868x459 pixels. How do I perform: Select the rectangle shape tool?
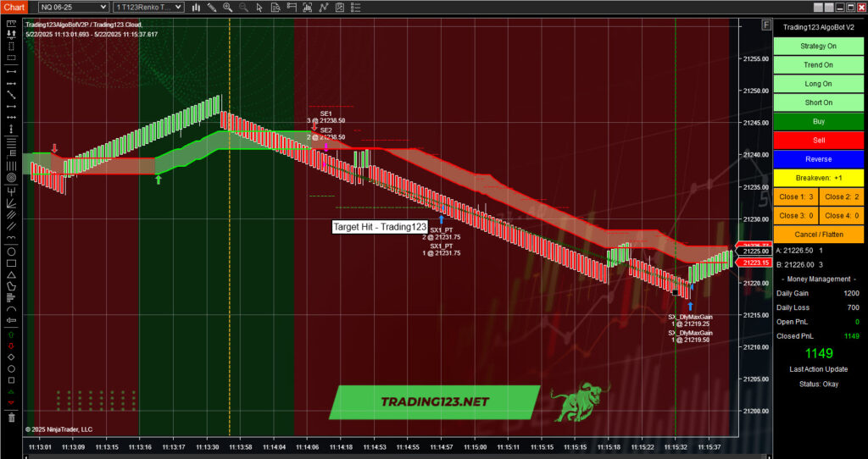[11, 263]
